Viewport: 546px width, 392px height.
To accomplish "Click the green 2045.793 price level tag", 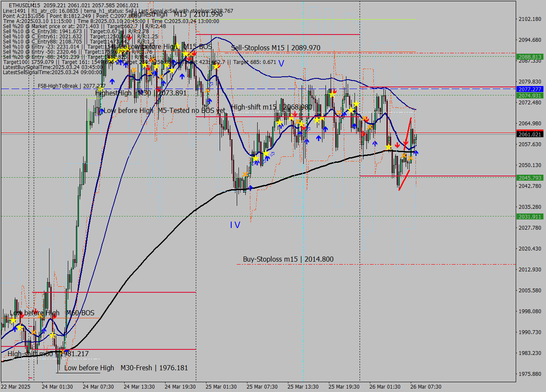I will (530, 178).
